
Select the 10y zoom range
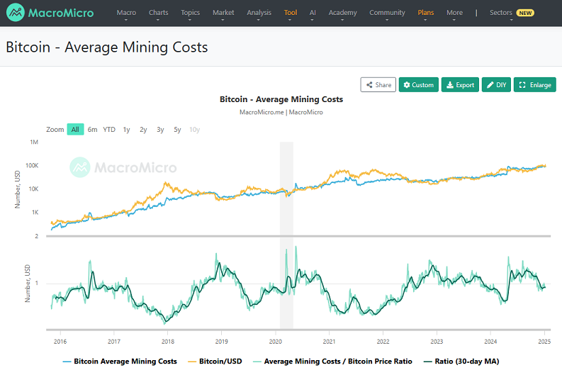pyautogui.click(x=195, y=130)
